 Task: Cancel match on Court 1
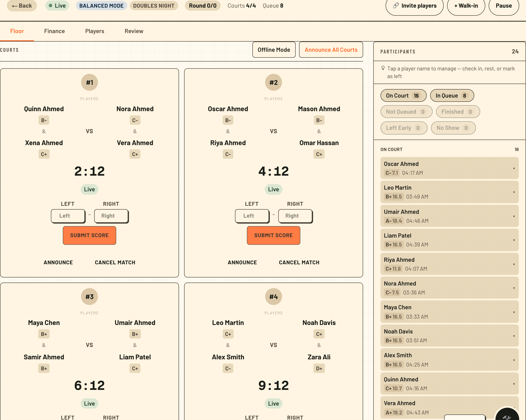(115, 263)
